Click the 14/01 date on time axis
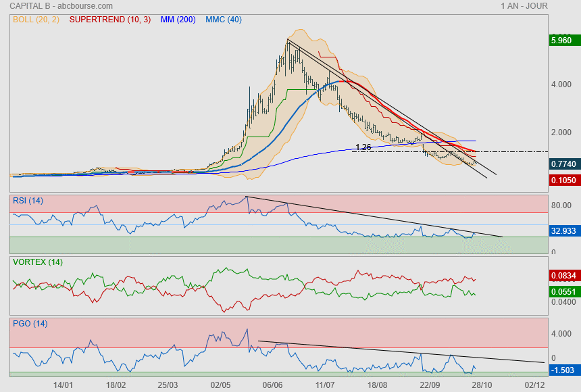This screenshot has width=581, height=392. click(63, 385)
